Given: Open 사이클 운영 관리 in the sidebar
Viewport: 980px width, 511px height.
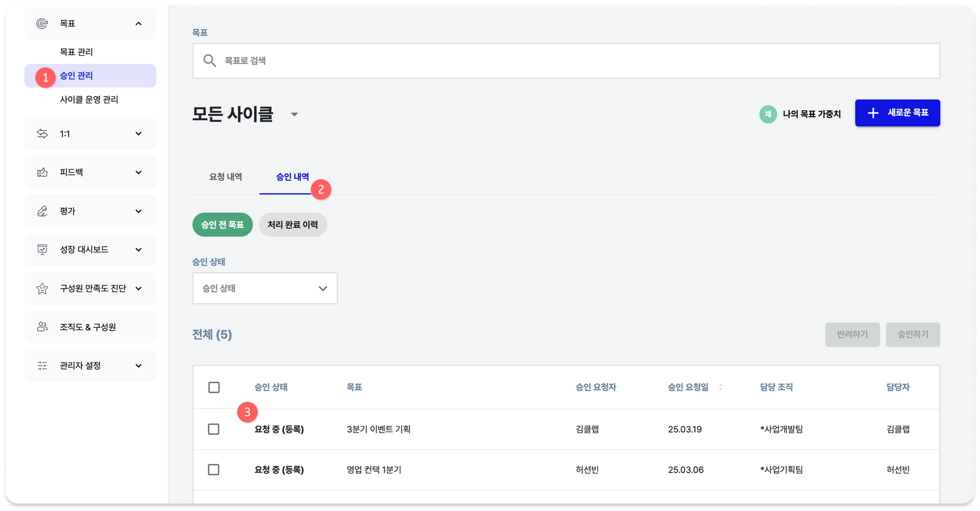Looking at the screenshot, I should pyautogui.click(x=89, y=100).
